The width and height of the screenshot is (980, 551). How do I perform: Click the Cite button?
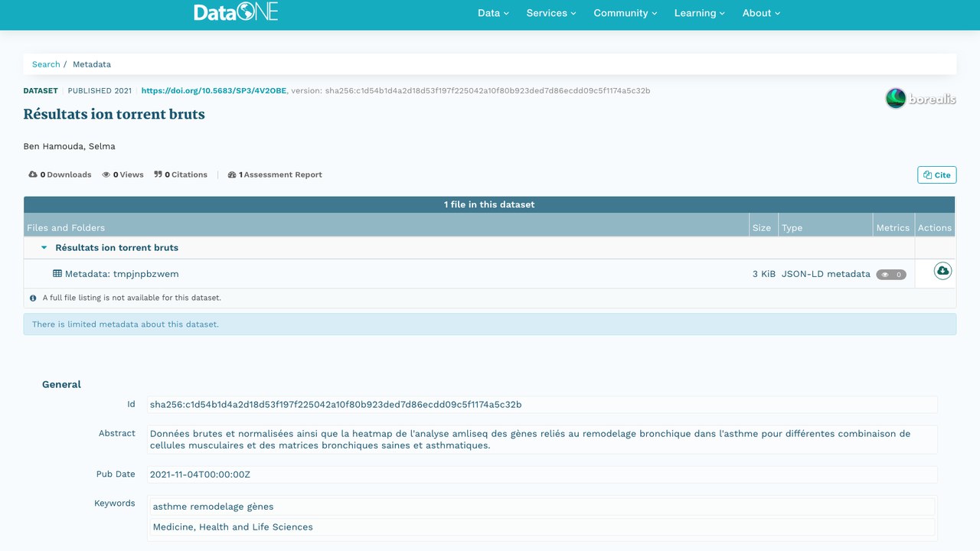pyautogui.click(x=937, y=175)
